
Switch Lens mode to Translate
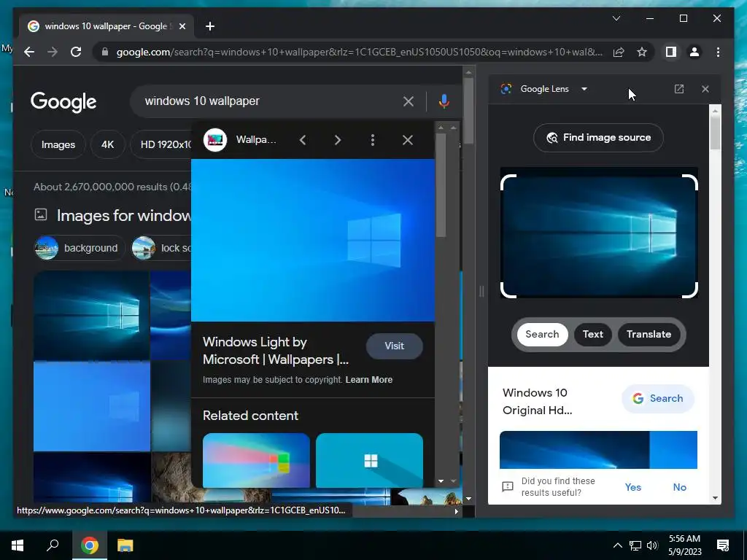click(649, 334)
